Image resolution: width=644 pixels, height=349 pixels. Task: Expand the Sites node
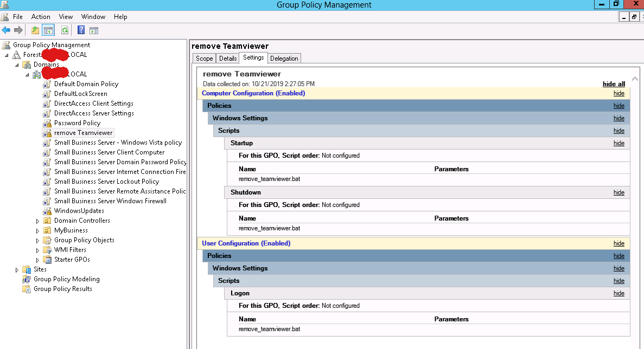pos(17,270)
